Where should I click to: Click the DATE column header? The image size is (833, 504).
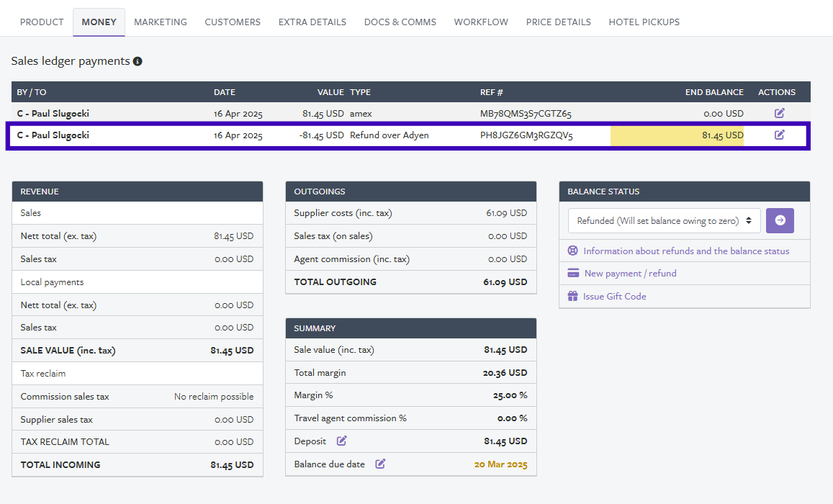click(225, 92)
